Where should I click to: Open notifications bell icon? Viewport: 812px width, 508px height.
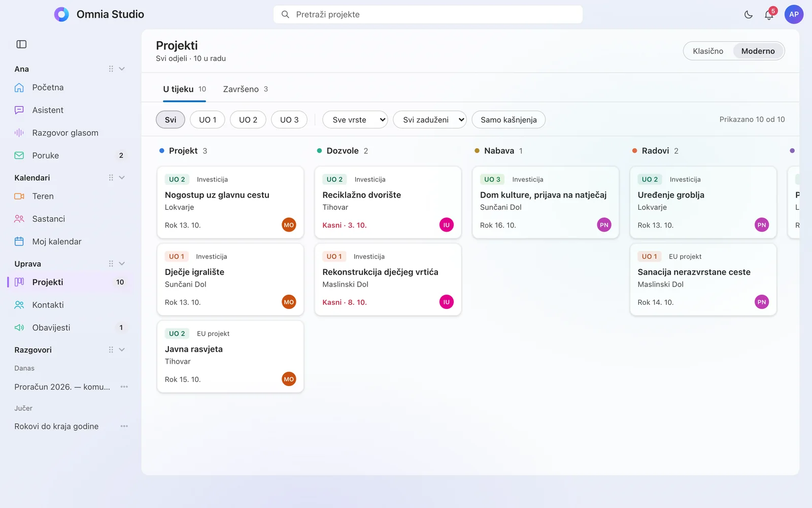coord(769,15)
